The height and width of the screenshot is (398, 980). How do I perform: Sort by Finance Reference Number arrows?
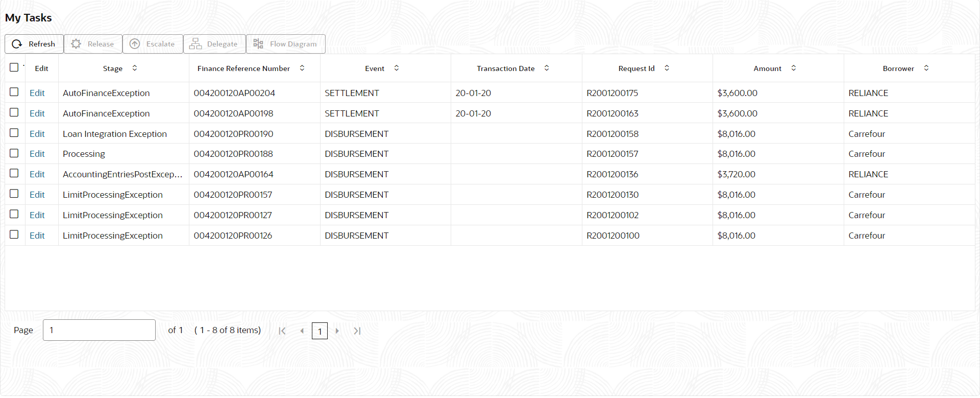click(302, 68)
